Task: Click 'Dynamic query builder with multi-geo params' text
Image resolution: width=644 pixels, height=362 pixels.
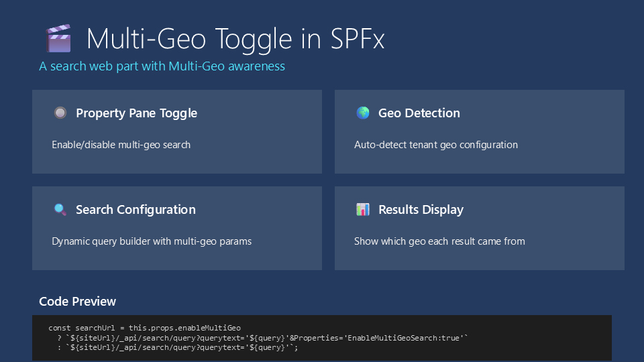Action: [152, 241]
